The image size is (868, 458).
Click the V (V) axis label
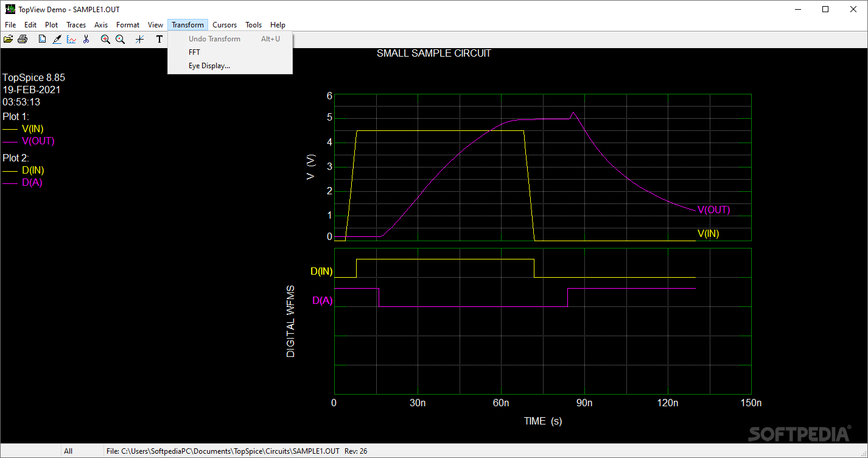point(311,166)
